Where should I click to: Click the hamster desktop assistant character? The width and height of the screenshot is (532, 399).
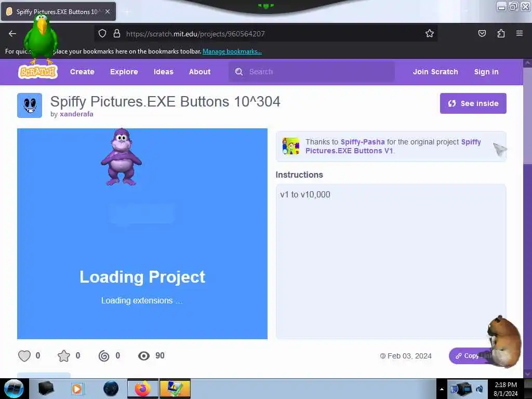504,341
